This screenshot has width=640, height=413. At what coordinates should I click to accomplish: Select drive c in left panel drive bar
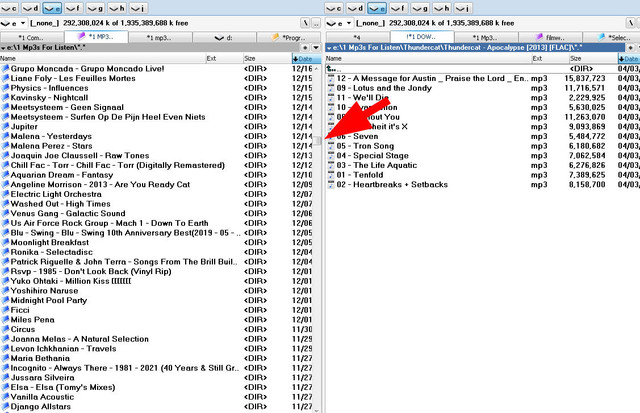pyautogui.click(x=9, y=7)
